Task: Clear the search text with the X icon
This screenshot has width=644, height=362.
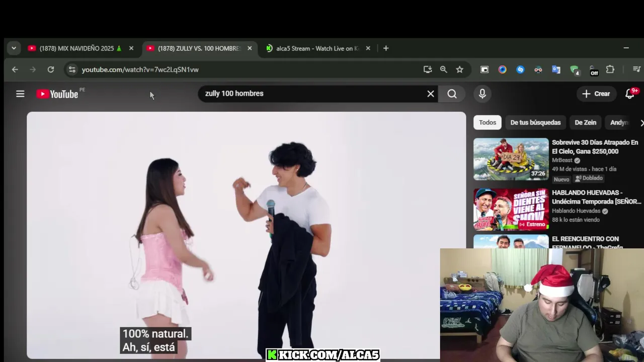Action: tap(431, 94)
